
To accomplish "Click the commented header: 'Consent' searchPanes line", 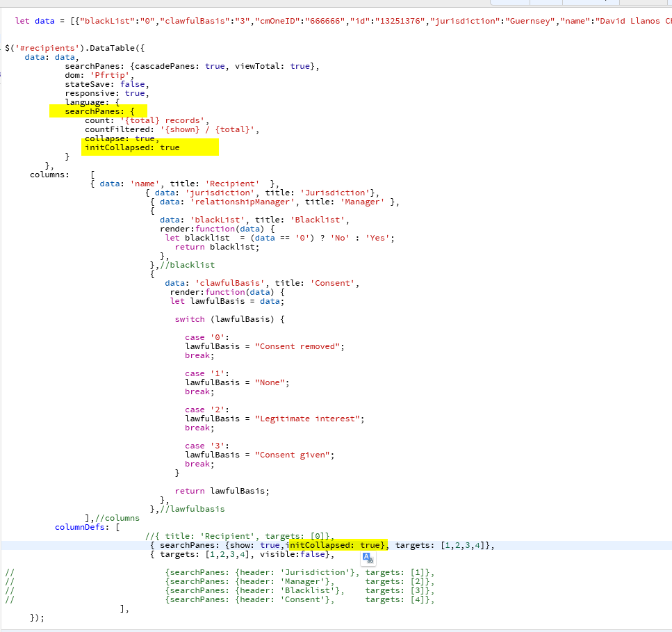I will pyautogui.click(x=300, y=599).
